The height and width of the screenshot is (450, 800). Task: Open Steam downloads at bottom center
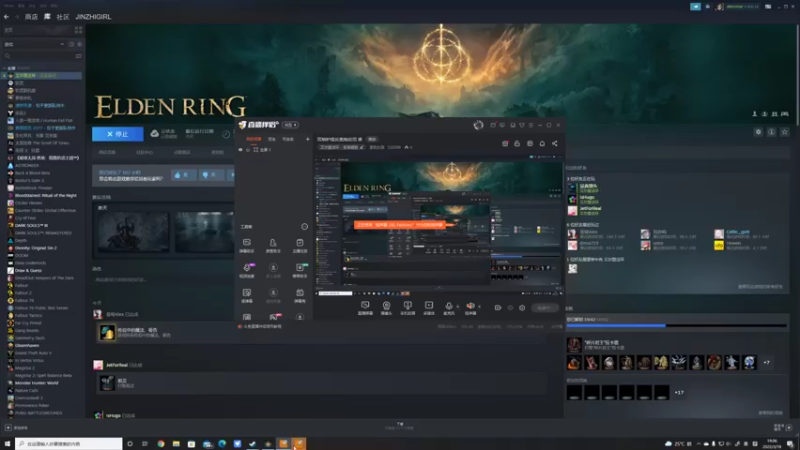coord(400,426)
